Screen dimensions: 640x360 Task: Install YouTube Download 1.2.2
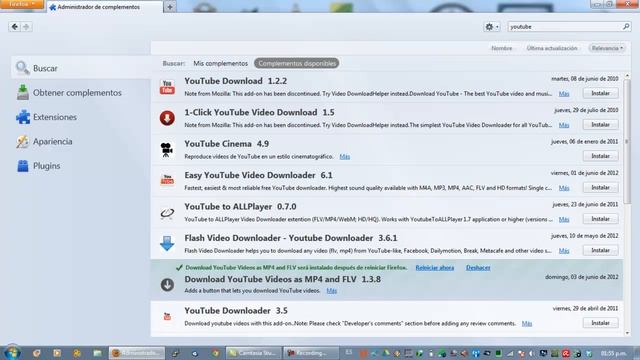pyautogui.click(x=600, y=93)
